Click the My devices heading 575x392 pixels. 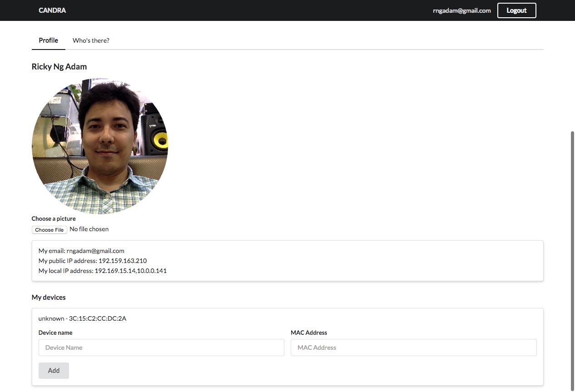point(49,298)
